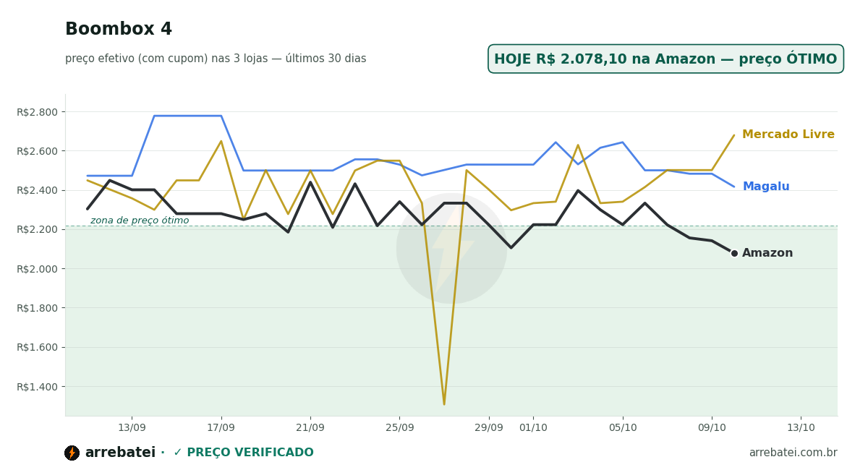
Task: Click the arrebatei lightning logo icon
Action: click(72, 453)
